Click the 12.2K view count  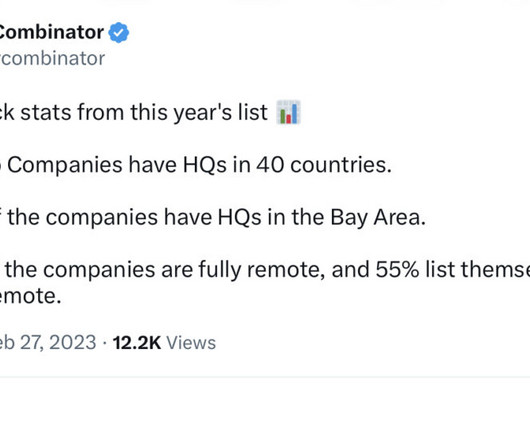point(137,343)
